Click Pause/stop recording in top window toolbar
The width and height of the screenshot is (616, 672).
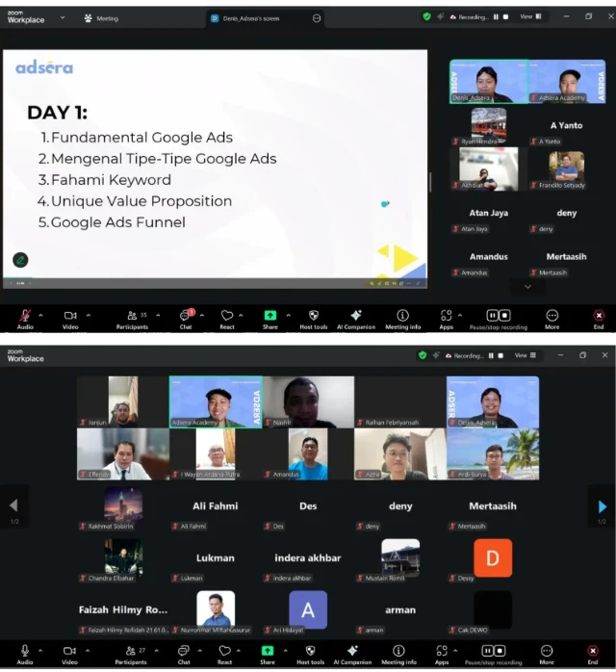point(499,320)
